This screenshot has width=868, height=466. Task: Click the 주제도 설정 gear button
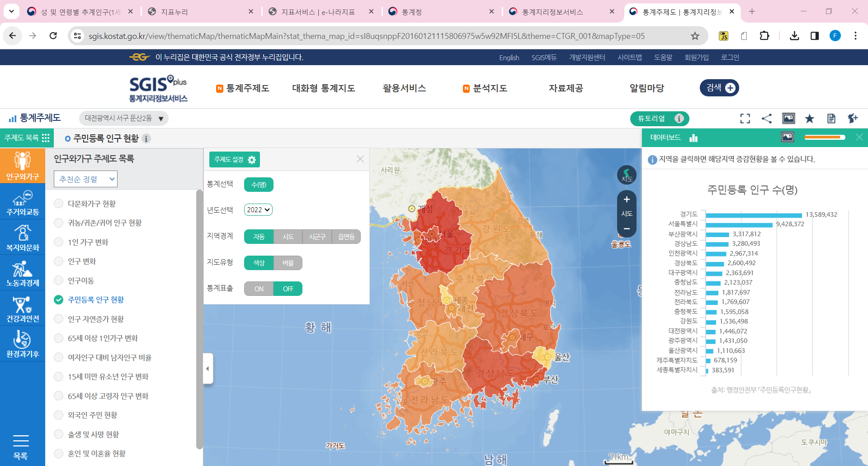pyautogui.click(x=235, y=159)
